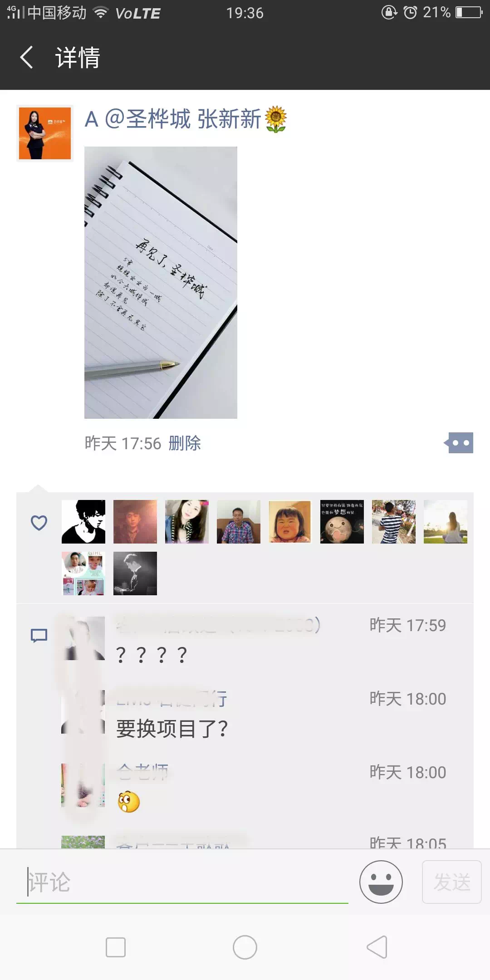The height and width of the screenshot is (980, 490).
Task: Open the crying baby face liker avatar
Action: pos(290,522)
